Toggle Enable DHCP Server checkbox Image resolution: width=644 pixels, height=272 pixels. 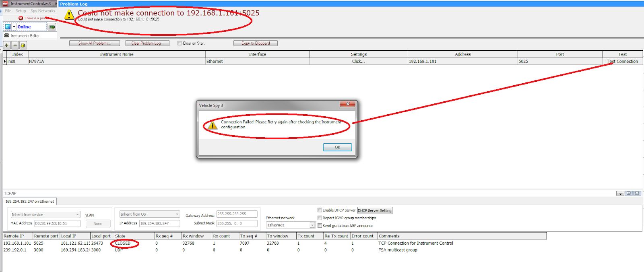[x=320, y=210]
